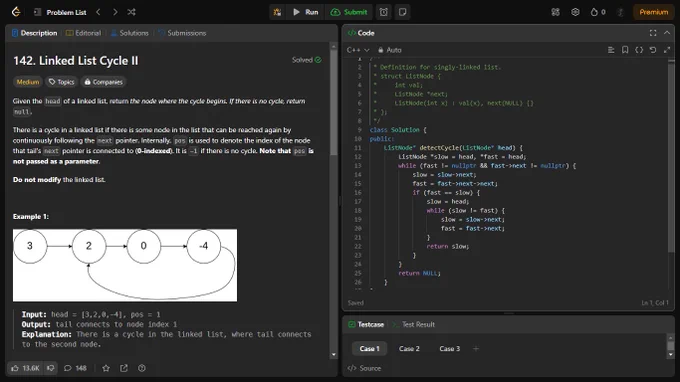Click the Ln 1, Col 1 indicator
Screen dimensions: 680x382
(655, 303)
